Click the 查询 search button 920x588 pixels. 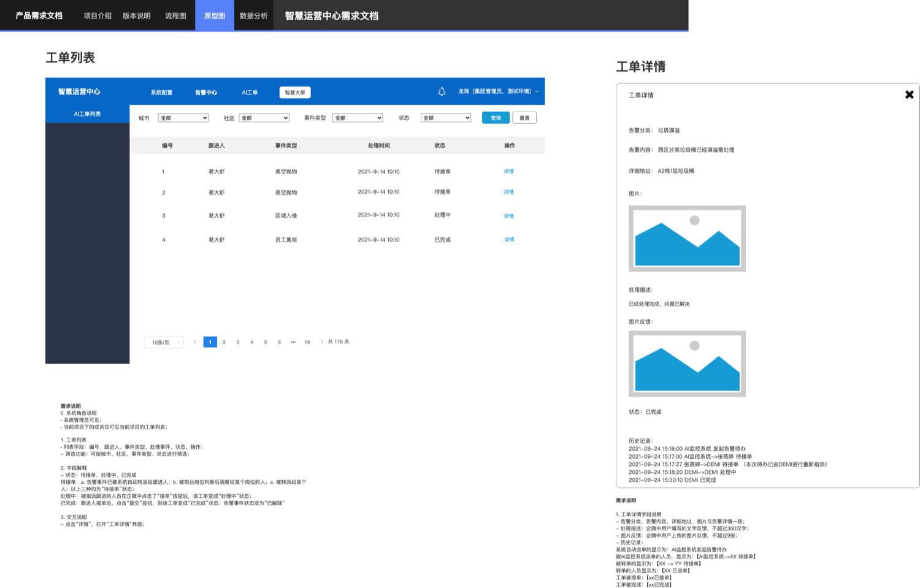[x=496, y=118]
